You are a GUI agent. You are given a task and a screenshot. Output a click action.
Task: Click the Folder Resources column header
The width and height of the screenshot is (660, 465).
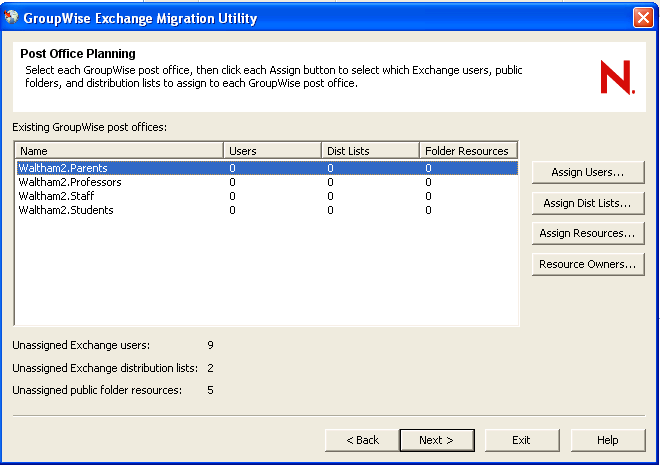(468, 151)
